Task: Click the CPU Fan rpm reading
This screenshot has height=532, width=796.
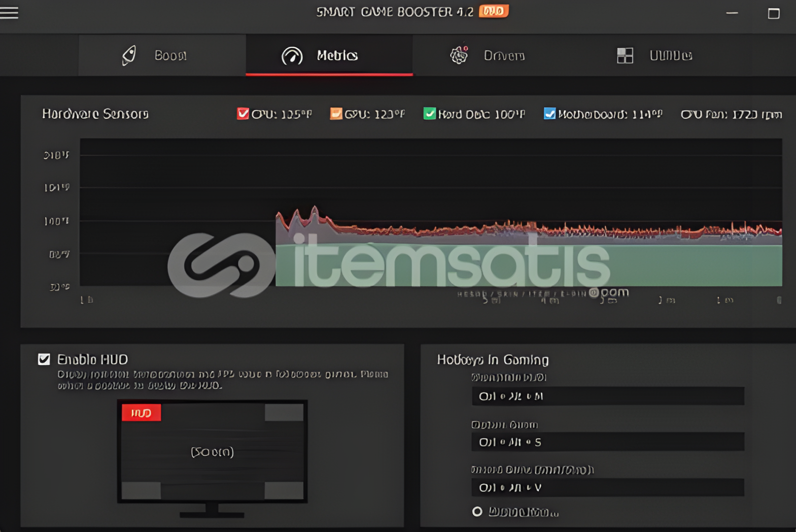Action: [731, 114]
